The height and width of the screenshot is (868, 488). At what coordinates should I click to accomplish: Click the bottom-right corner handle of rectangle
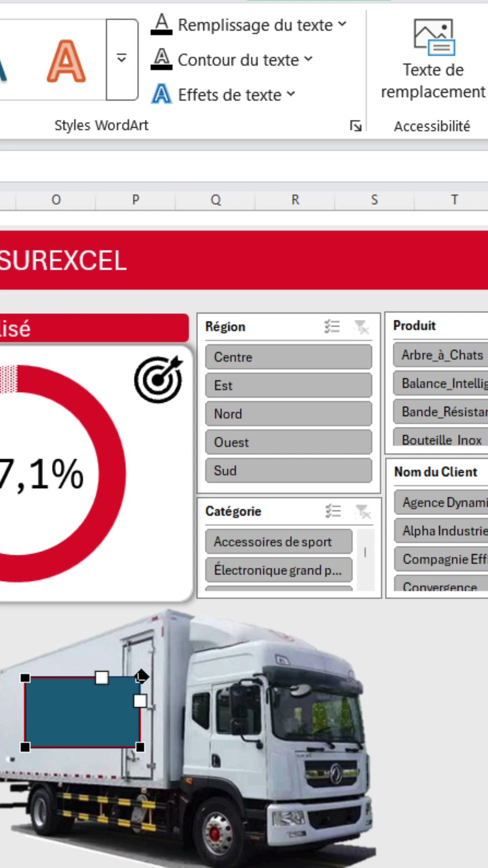click(x=140, y=747)
